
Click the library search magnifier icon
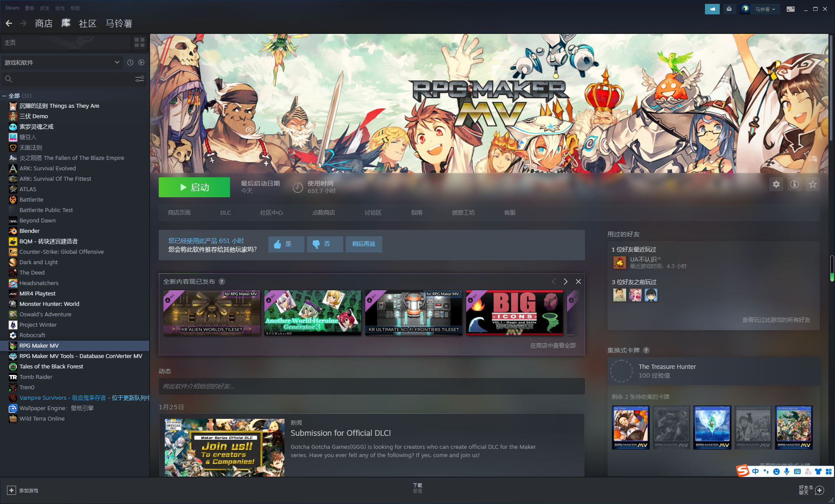(9, 79)
